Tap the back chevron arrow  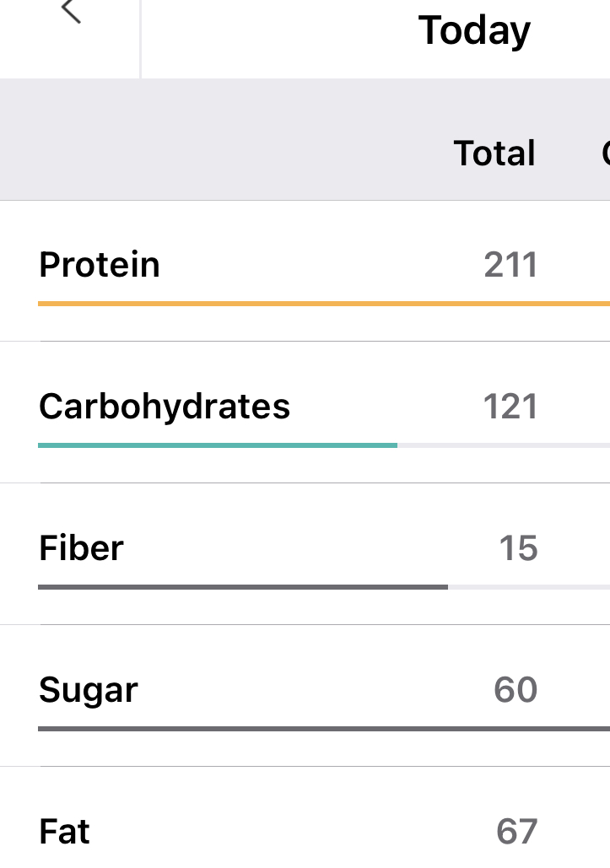[x=71, y=12]
